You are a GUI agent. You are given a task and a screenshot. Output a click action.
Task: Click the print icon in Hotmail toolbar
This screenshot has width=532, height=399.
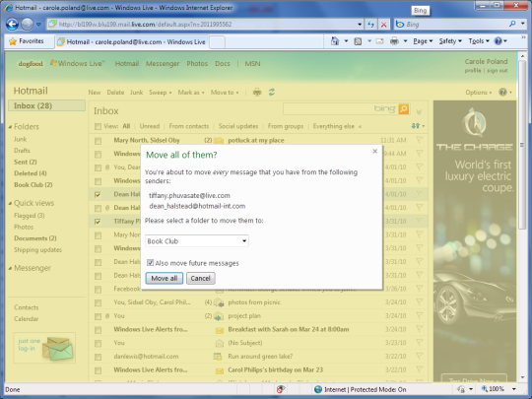coord(257,93)
